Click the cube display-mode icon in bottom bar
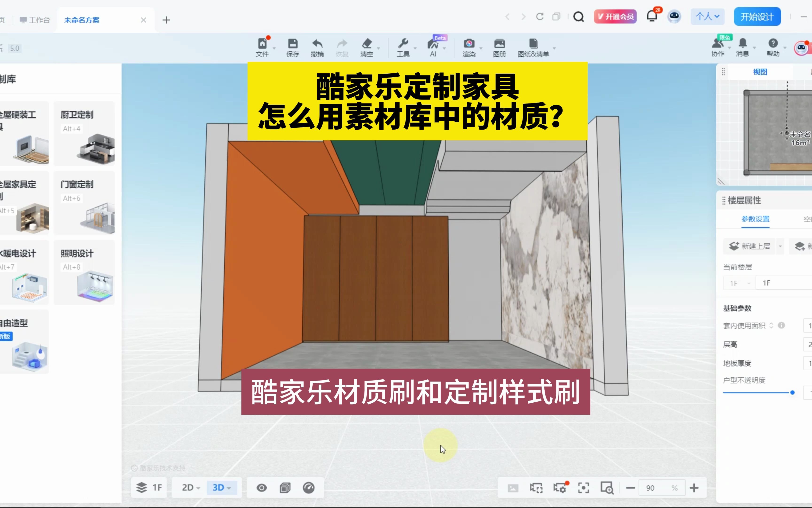 click(x=285, y=488)
